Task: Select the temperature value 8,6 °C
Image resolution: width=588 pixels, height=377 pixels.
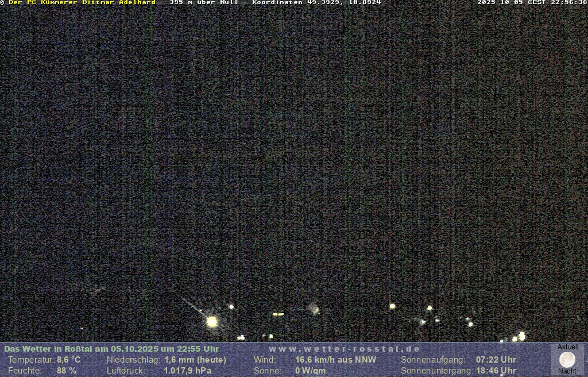Action: [68, 360]
